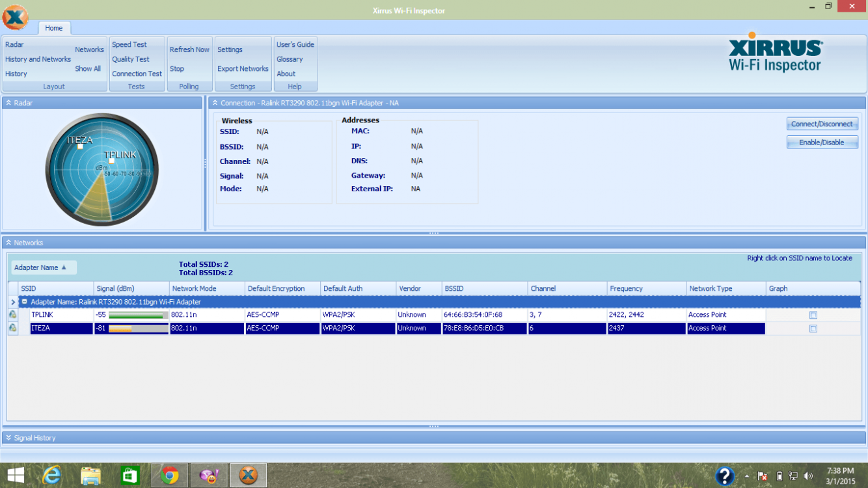Select TPLINK SSID cell
868x488 pixels.
click(x=62, y=315)
